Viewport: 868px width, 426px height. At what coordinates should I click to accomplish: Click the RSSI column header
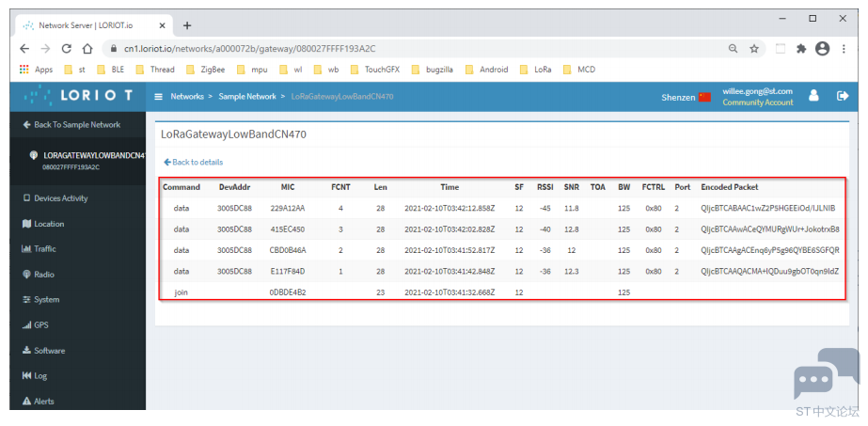544,187
